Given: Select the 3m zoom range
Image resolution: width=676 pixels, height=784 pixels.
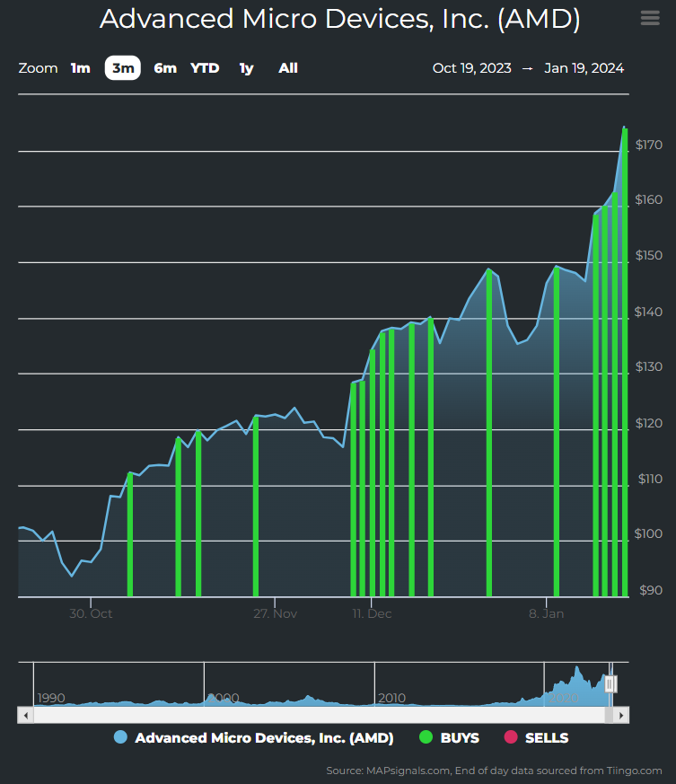Looking at the screenshot, I should (123, 68).
